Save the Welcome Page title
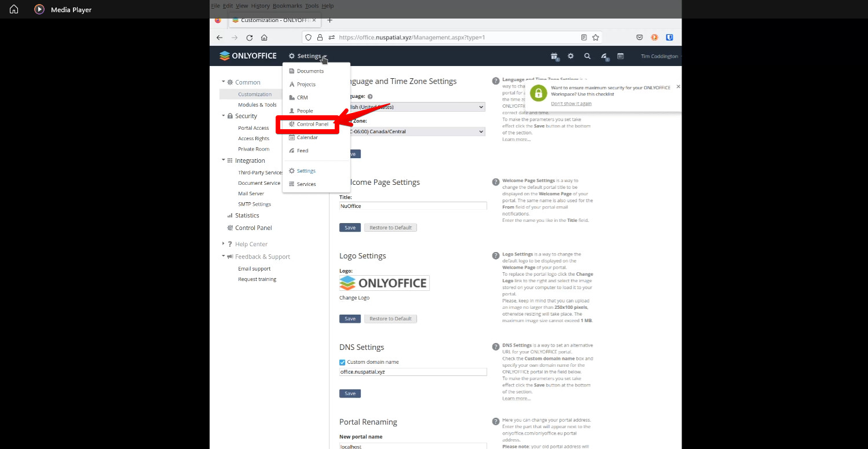The image size is (868, 449). coord(350,228)
